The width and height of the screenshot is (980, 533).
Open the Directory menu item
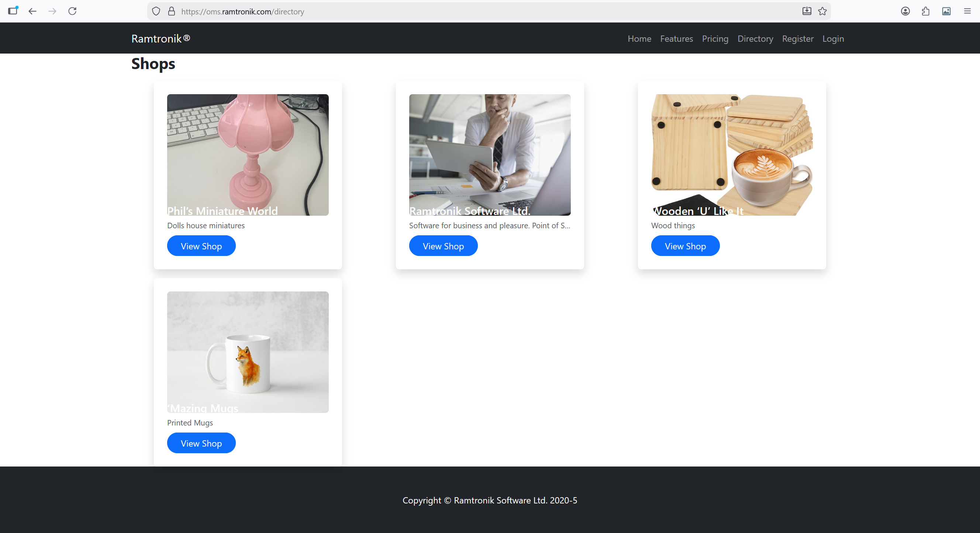(755, 38)
